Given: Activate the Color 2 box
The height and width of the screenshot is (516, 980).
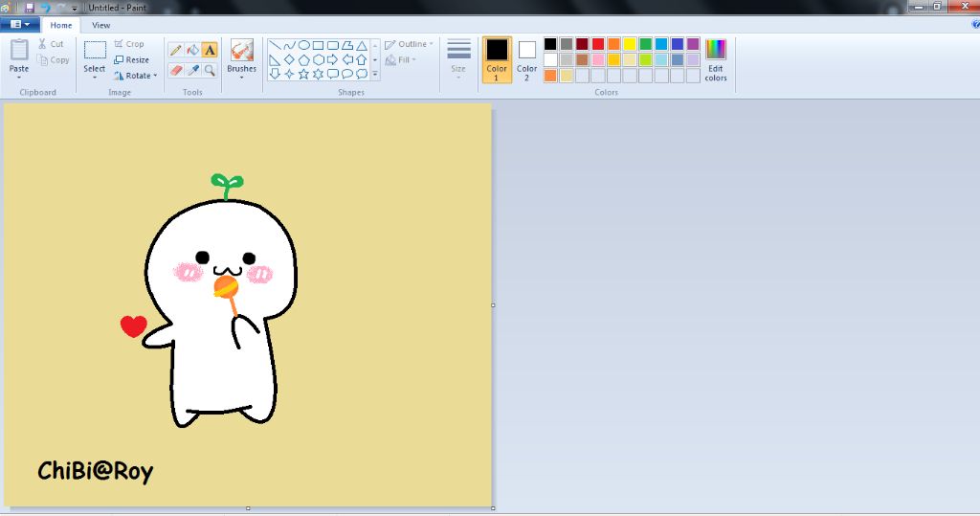Looking at the screenshot, I should (x=527, y=59).
